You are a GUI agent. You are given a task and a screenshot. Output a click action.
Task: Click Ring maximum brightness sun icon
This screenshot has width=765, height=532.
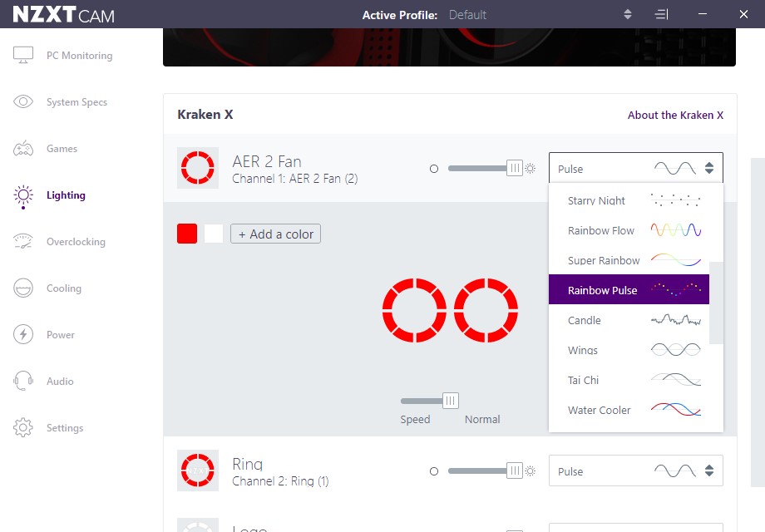(x=531, y=471)
